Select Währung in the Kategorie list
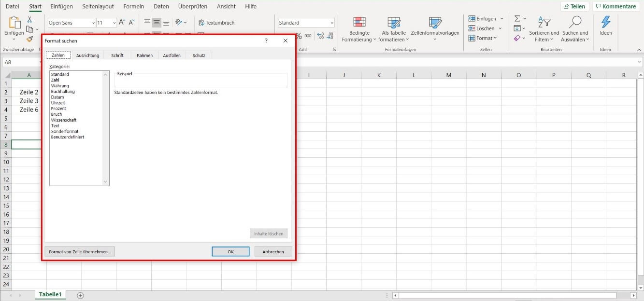The image size is (644, 301). point(60,86)
